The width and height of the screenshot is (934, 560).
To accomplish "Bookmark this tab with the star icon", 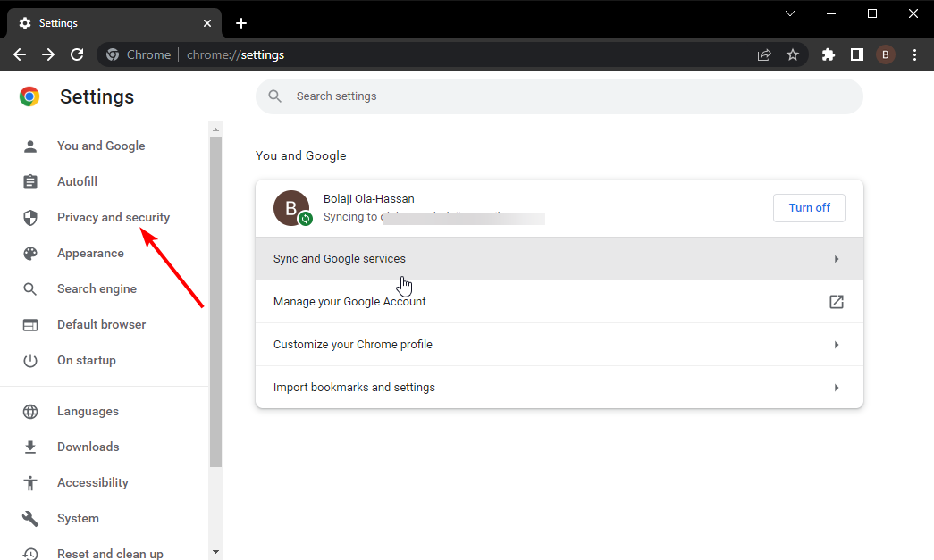I will (793, 54).
